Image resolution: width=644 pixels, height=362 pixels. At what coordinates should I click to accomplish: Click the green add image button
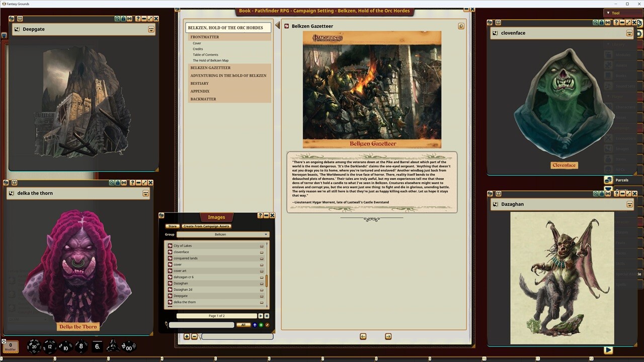point(261,325)
